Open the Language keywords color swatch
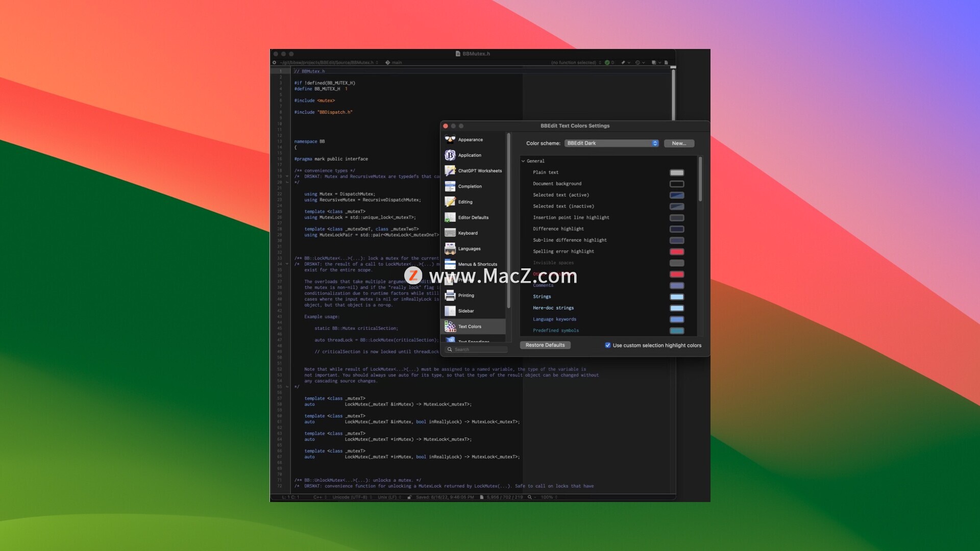The width and height of the screenshot is (980, 551). pos(677,319)
